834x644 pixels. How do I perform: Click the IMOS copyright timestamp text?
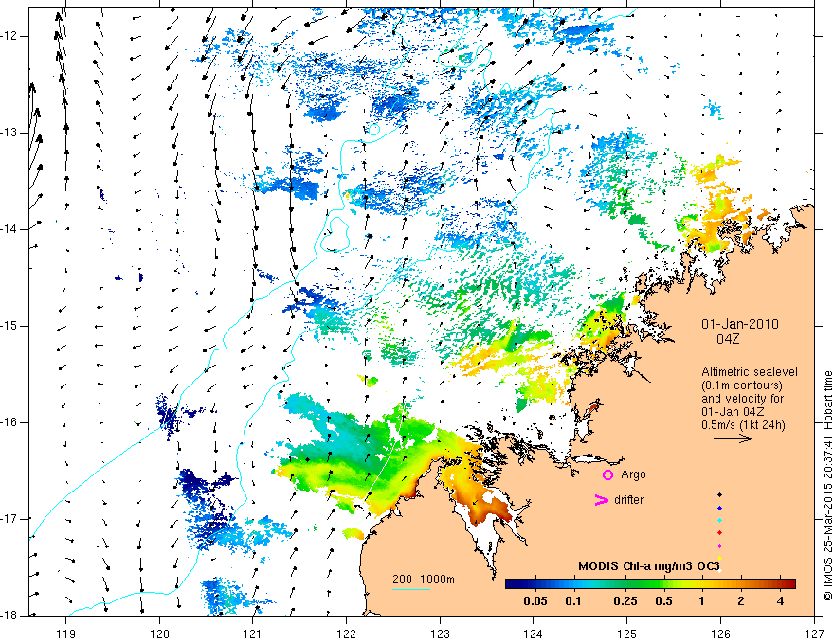point(827,486)
